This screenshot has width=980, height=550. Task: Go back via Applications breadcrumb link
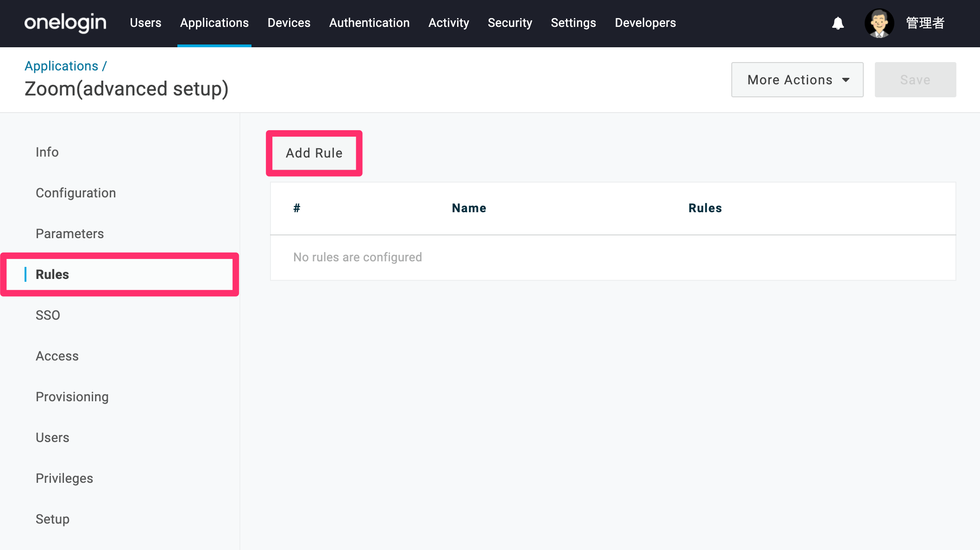[62, 66]
